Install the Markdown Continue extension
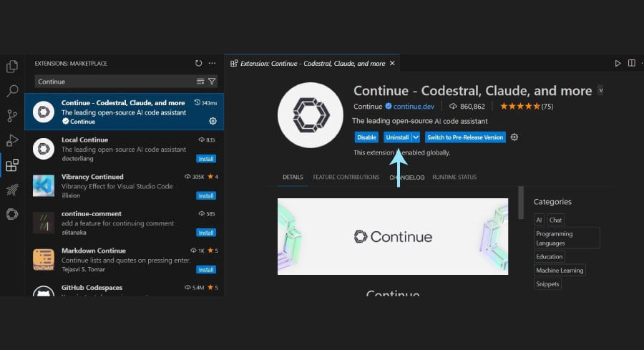Viewport: 644px width, 350px height. point(206,270)
